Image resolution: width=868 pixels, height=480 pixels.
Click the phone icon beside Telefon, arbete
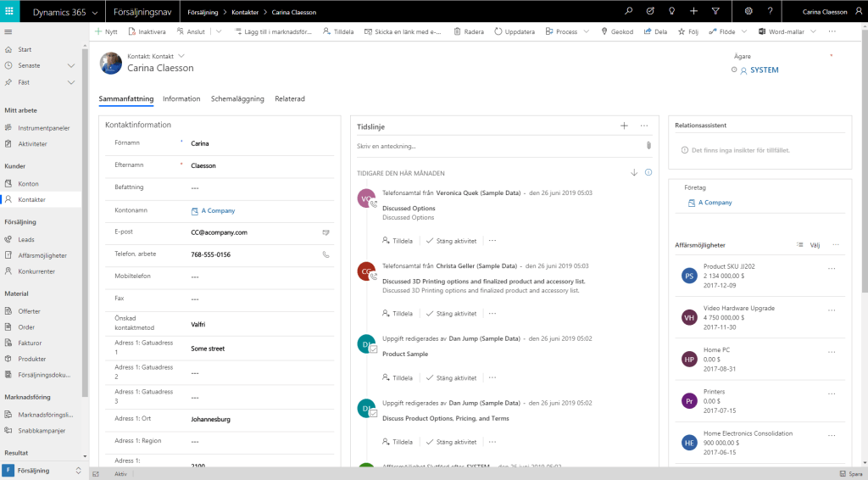(x=326, y=254)
